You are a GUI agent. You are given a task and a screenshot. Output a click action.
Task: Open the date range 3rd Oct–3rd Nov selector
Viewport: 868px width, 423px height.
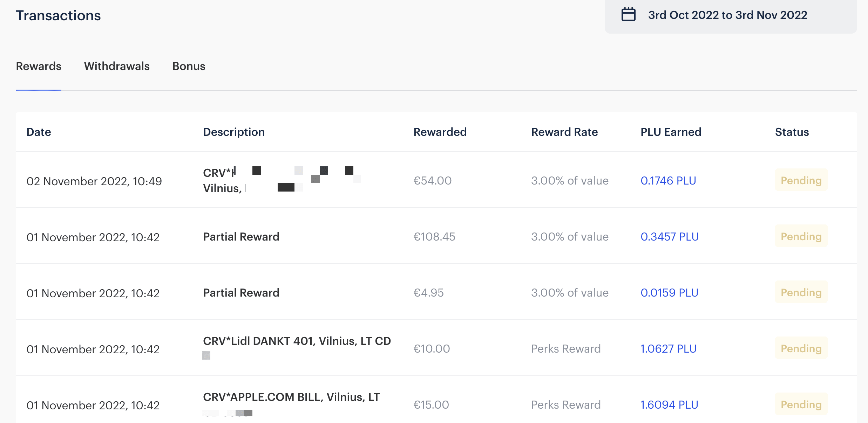coord(727,15)
